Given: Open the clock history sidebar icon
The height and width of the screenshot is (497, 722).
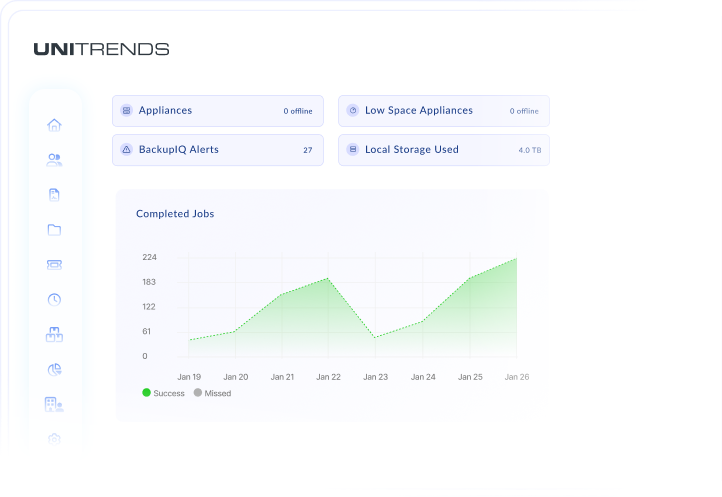Looking at the screenshot, I should pyautogui.click(x=54, y=299).
